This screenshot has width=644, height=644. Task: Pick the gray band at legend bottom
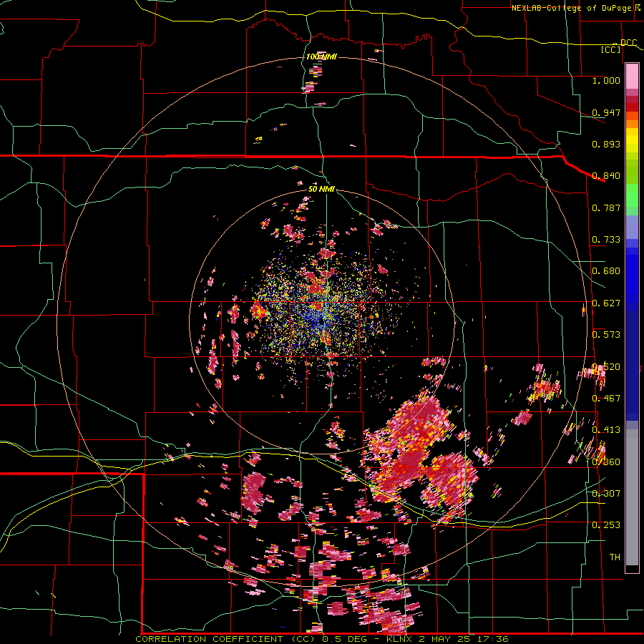(x=632, y=497)
